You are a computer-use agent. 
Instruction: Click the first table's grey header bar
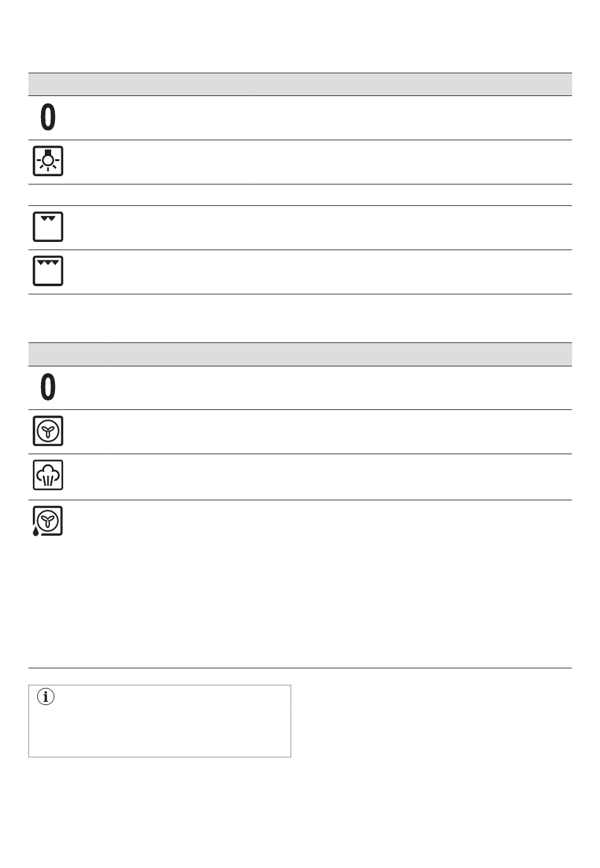click(x=300, y=84)
